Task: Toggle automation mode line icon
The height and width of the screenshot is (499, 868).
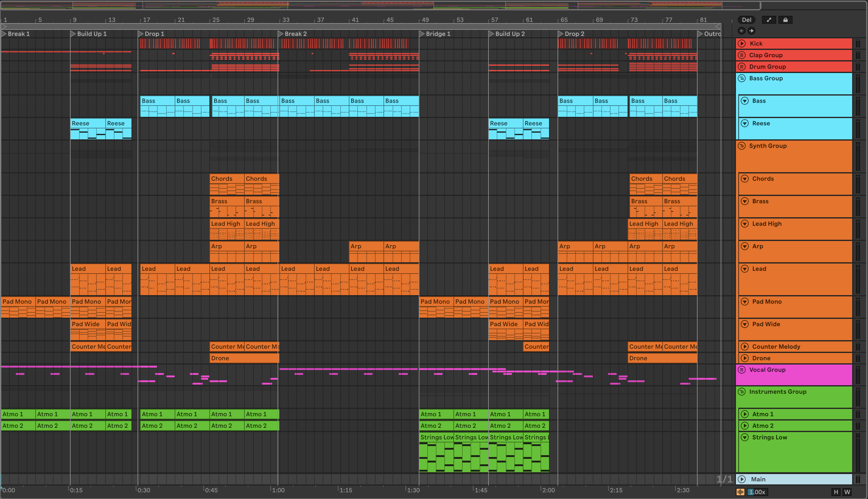Action: click(x=769, y=20)
